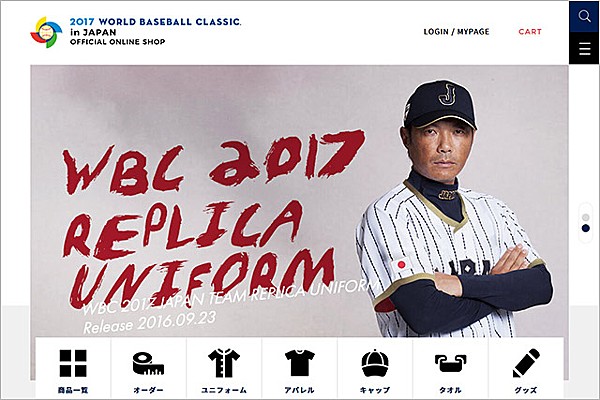Screen dimensions: 600x400
Task: Open the hamburger menu
Action: click(584, 49)
